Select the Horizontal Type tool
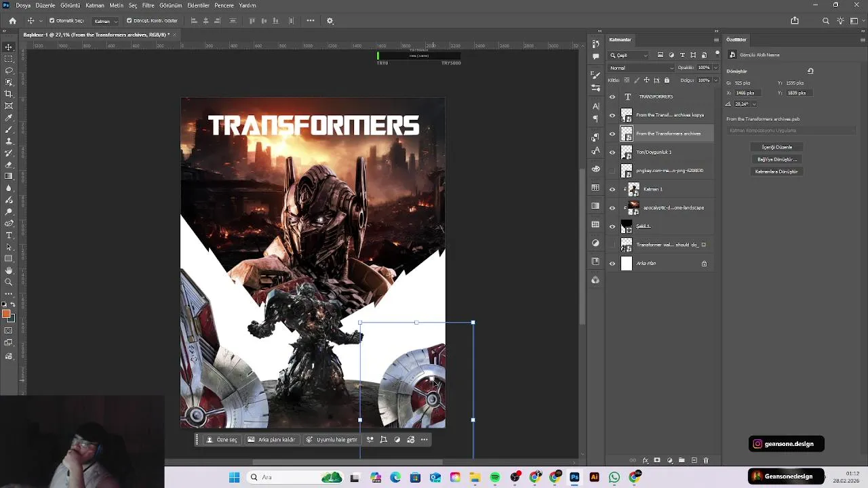Viewport: 868px width, 488px height. click(x=9, y=235)
